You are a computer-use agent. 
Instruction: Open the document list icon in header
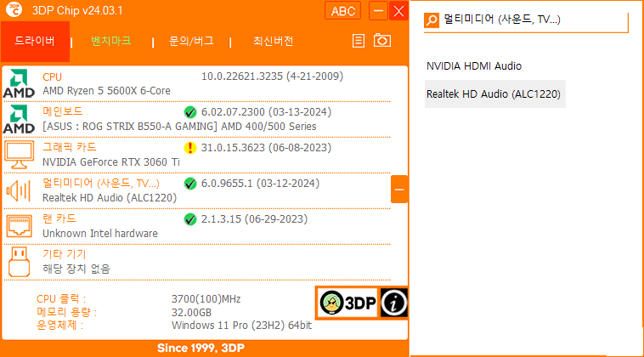359,41
